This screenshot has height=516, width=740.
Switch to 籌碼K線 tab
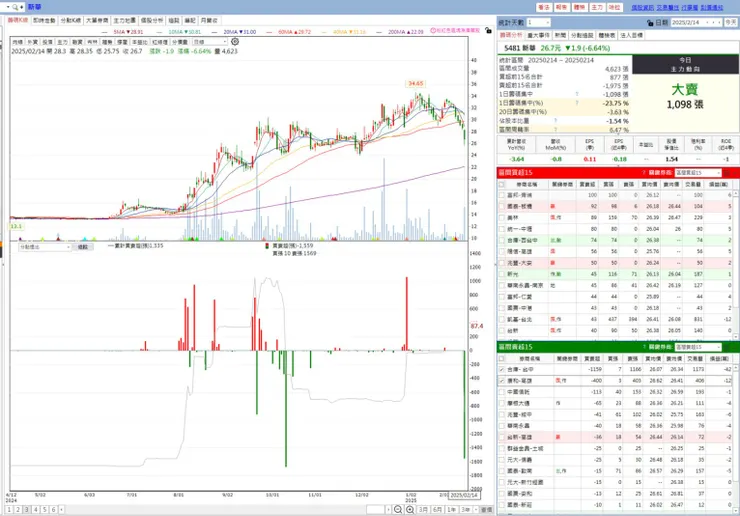point(17,20)
